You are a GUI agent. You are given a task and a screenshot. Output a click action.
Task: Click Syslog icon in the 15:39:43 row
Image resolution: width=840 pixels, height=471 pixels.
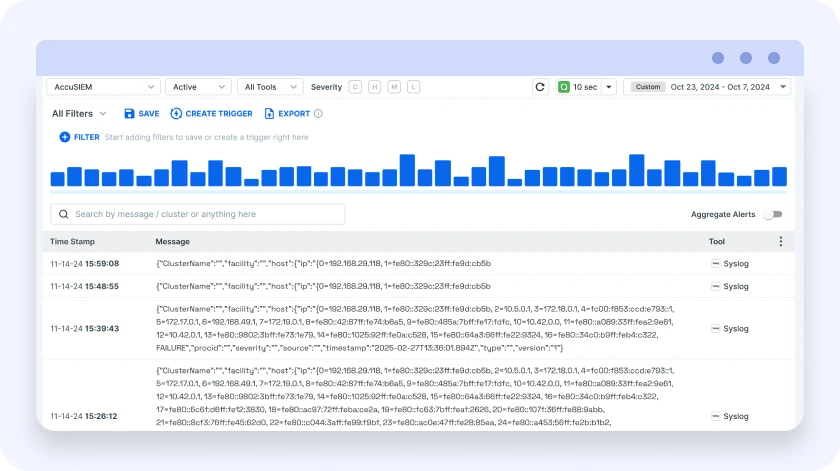716,328
